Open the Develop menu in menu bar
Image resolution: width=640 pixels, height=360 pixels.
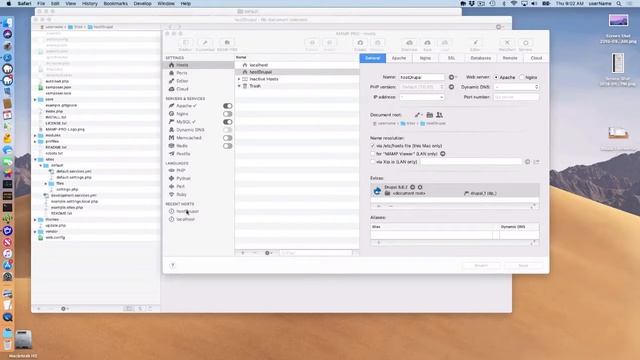pyautogui.click(x=142, y=3)
